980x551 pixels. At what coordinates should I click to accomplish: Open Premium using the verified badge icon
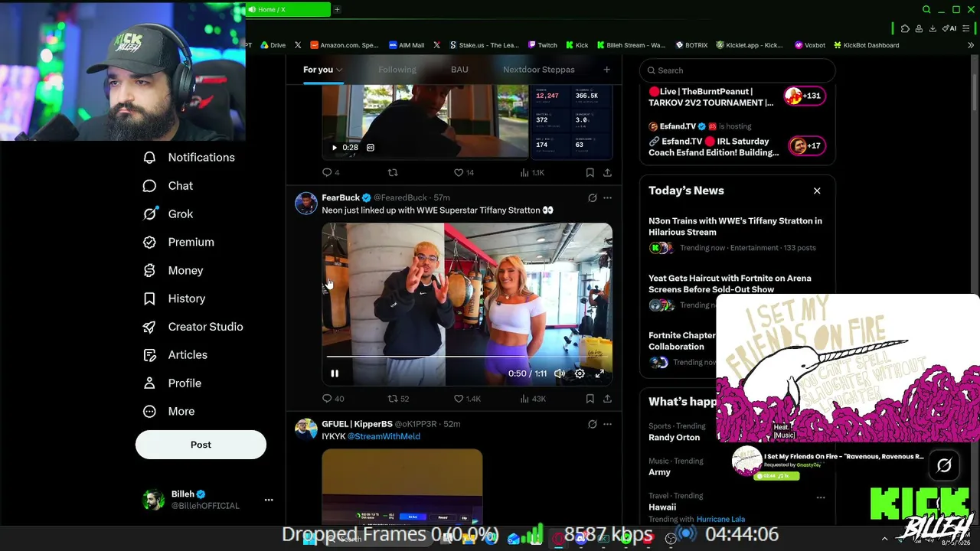pyautogui.click(x=149, y=242)
